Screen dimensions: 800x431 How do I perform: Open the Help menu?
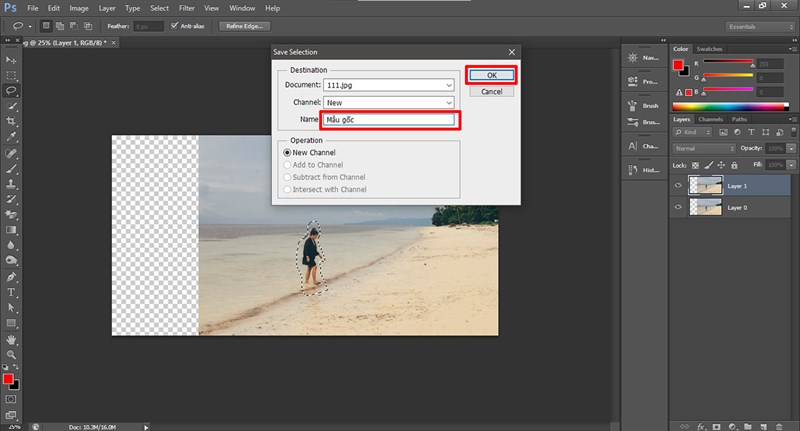point(272,8)
